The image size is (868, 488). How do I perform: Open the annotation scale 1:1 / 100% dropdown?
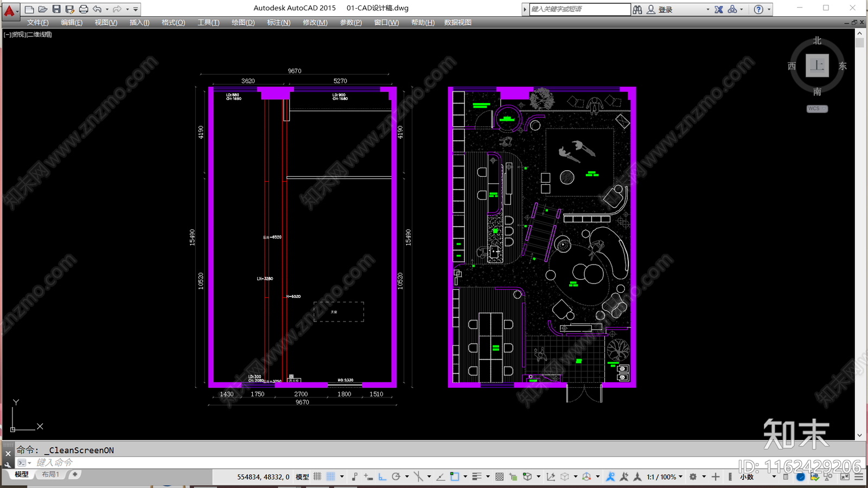click(665, 477)
